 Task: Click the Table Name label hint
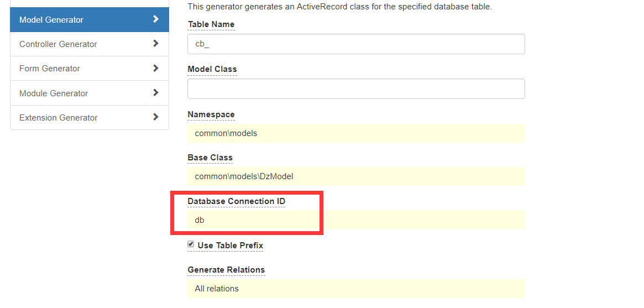(211, 24)
